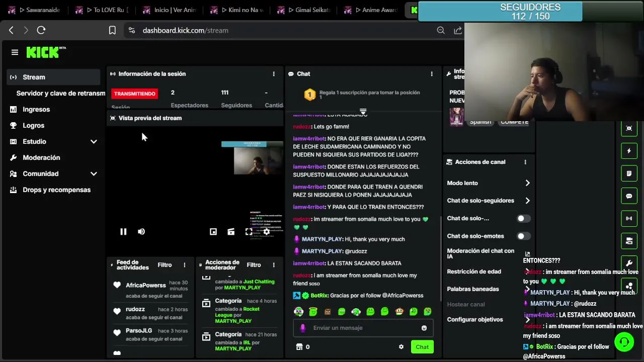Screen dimensions: 644x362
Task: Open Filtro in Acciones de moderador
Action: point(254,265)
